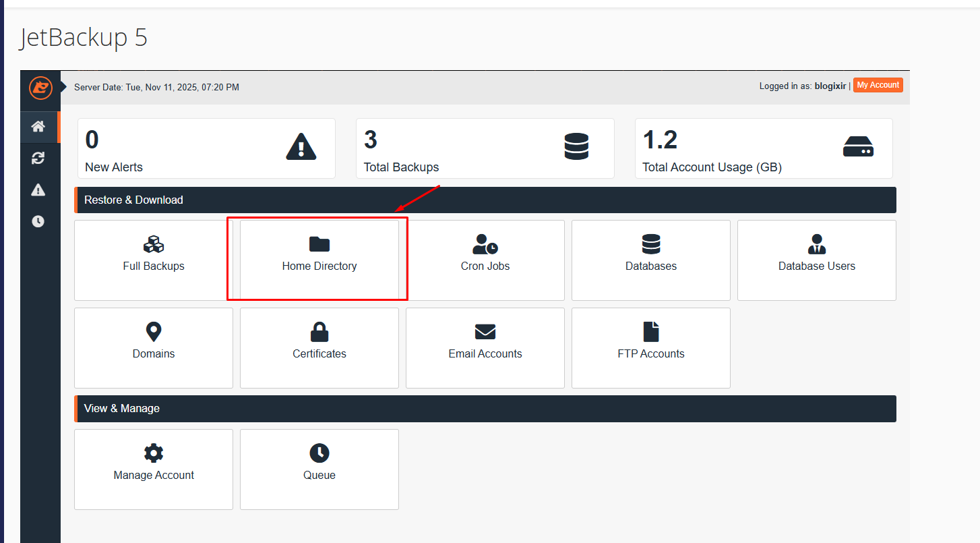
Task: Open the Domains location pin tile
Action: [154, 347]
